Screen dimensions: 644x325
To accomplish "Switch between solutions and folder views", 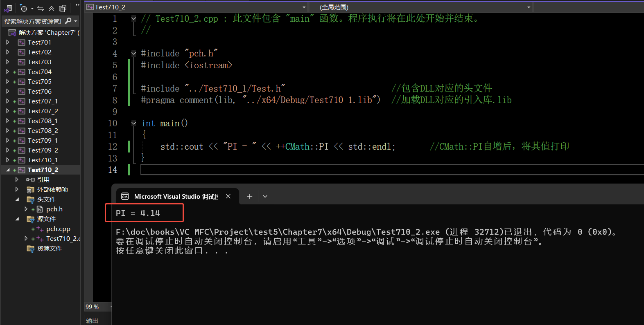I will [x=8, y=8].
